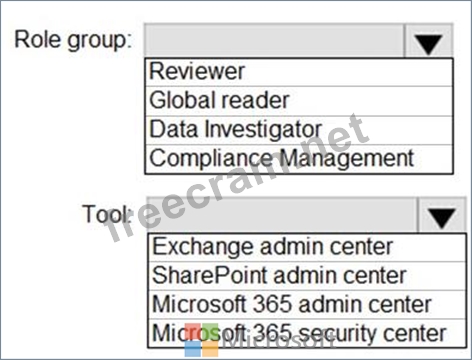
Task: Choose Exchange admin center as the tool
Action: click(x=307, y=248)
